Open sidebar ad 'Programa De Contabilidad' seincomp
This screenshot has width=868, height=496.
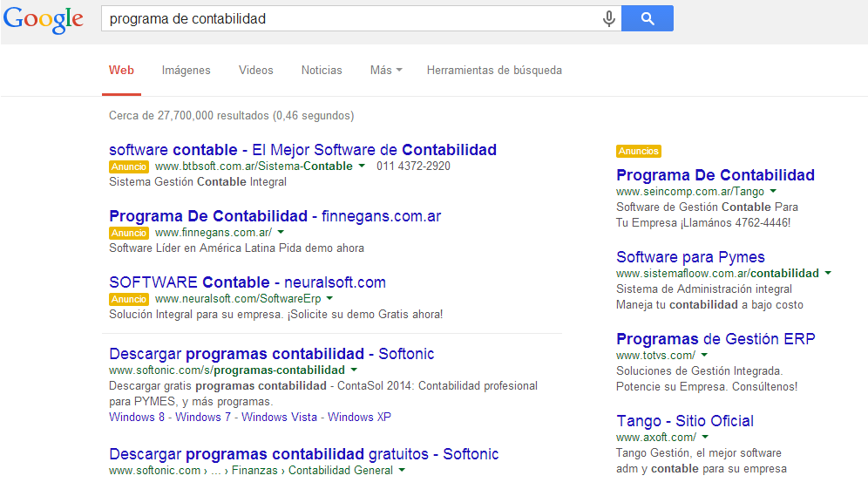tap(715, 175)
